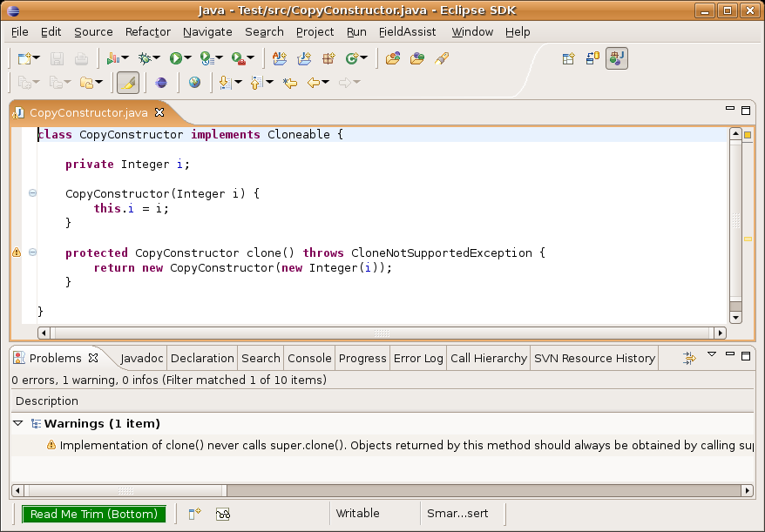Viewport: 765px width, 532px height.
Task: Close the Problems view tab
Action: click(93, 358)
